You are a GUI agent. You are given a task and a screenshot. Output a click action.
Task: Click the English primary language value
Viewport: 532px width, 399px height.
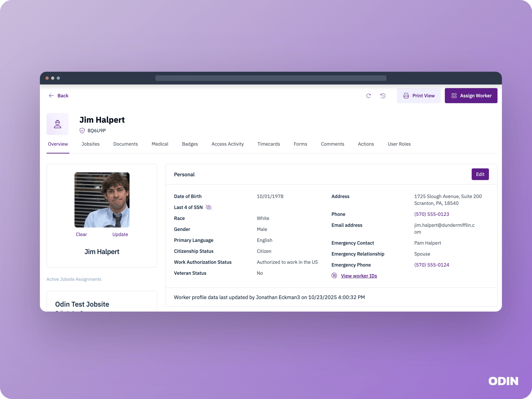pyautogui.click(x=264, y=240)
